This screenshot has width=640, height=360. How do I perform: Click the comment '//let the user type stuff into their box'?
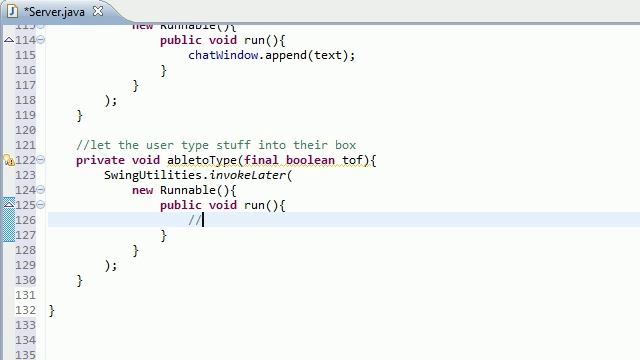tap(216, 145)
